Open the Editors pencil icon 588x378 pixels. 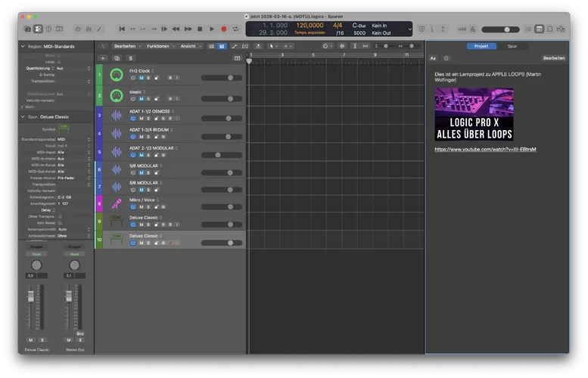99,29
